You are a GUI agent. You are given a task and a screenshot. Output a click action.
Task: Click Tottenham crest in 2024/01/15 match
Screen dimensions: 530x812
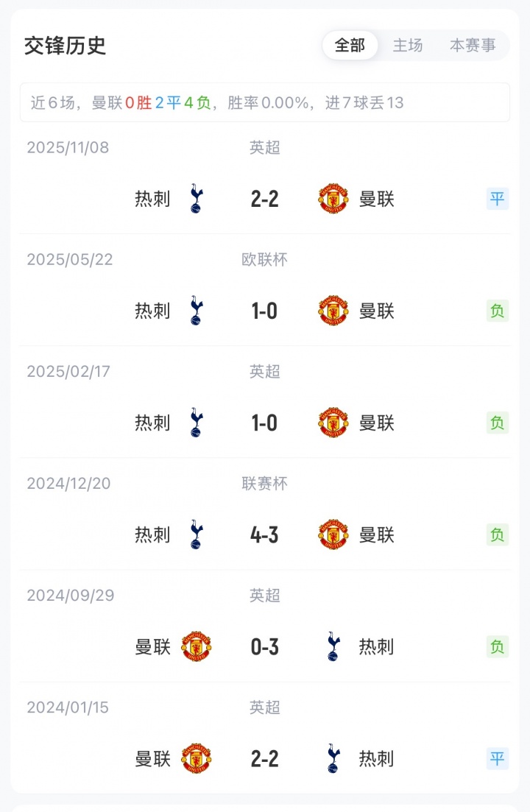tap(333, 758)
